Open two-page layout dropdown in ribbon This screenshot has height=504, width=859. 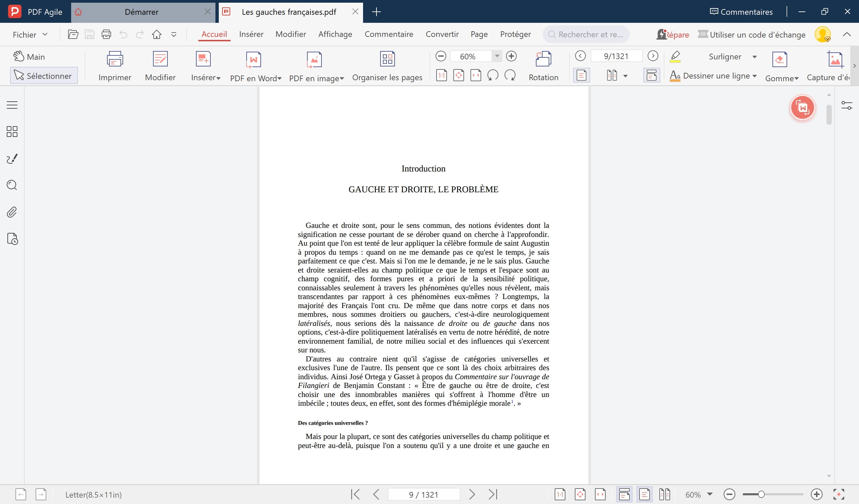pos(625,75)
